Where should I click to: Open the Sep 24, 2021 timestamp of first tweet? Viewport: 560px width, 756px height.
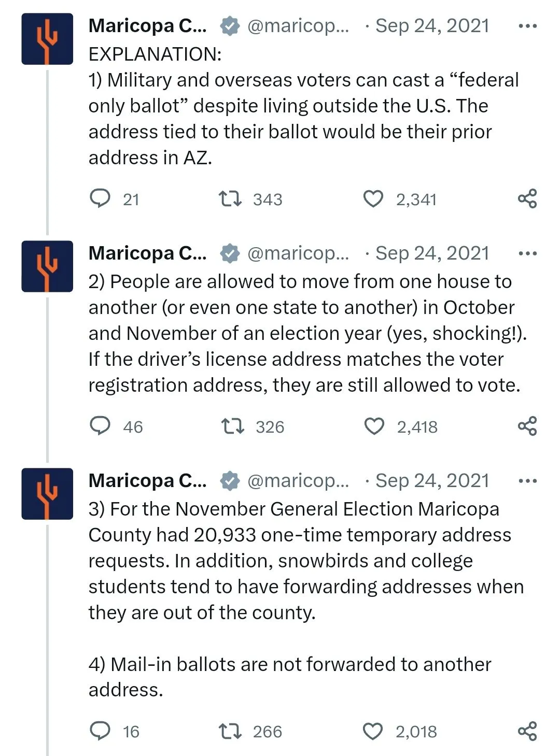tap(432, 26)
